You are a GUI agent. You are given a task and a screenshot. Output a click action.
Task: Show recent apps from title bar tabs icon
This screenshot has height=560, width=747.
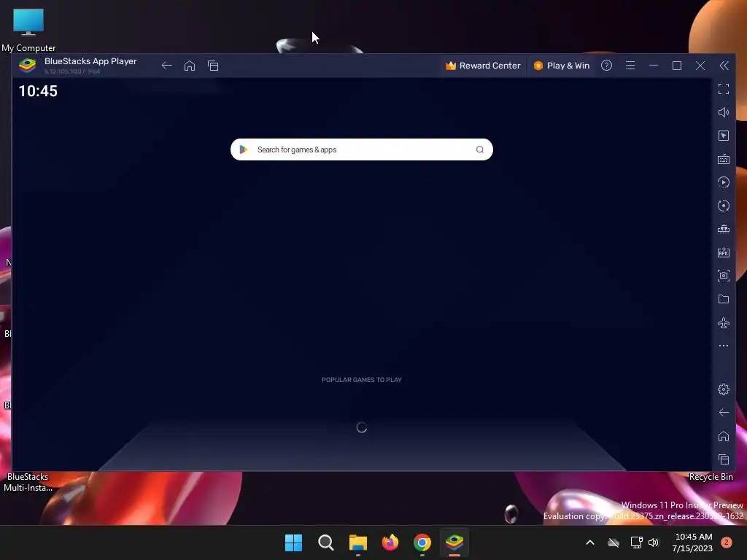pos(213,66)
